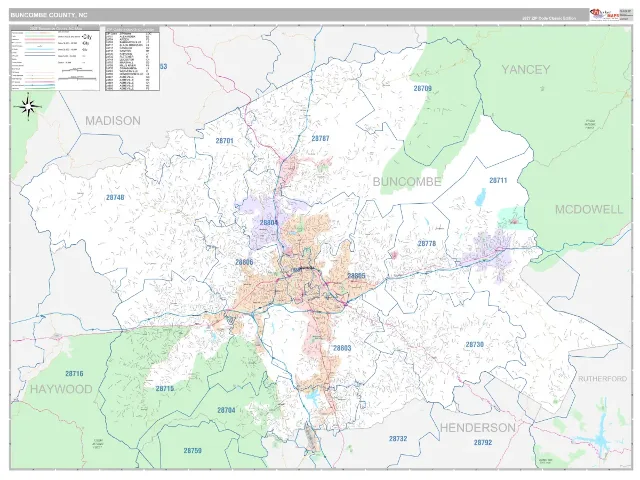Select ZIP code label 28804

point(269,223)
